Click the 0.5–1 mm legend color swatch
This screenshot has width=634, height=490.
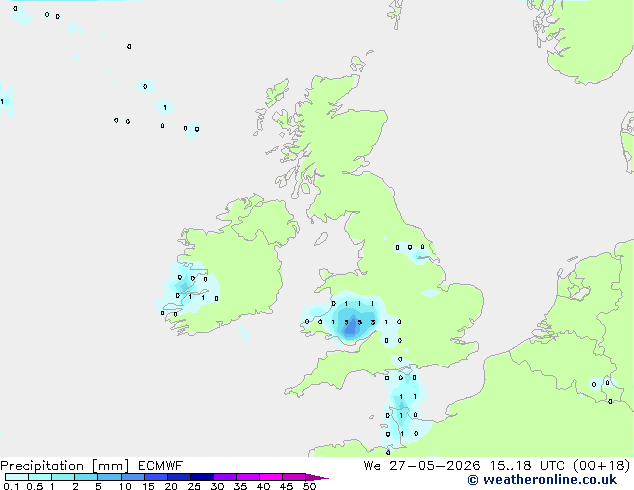40,477
